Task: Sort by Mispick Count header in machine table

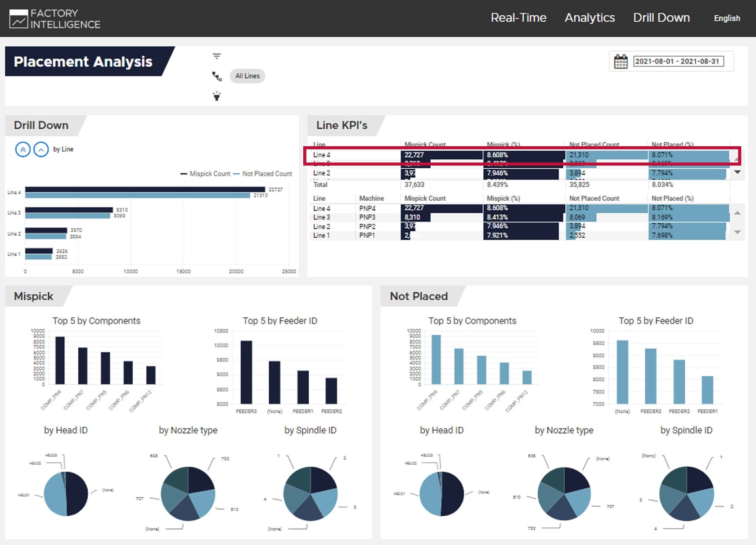Action: coord(425,198)
